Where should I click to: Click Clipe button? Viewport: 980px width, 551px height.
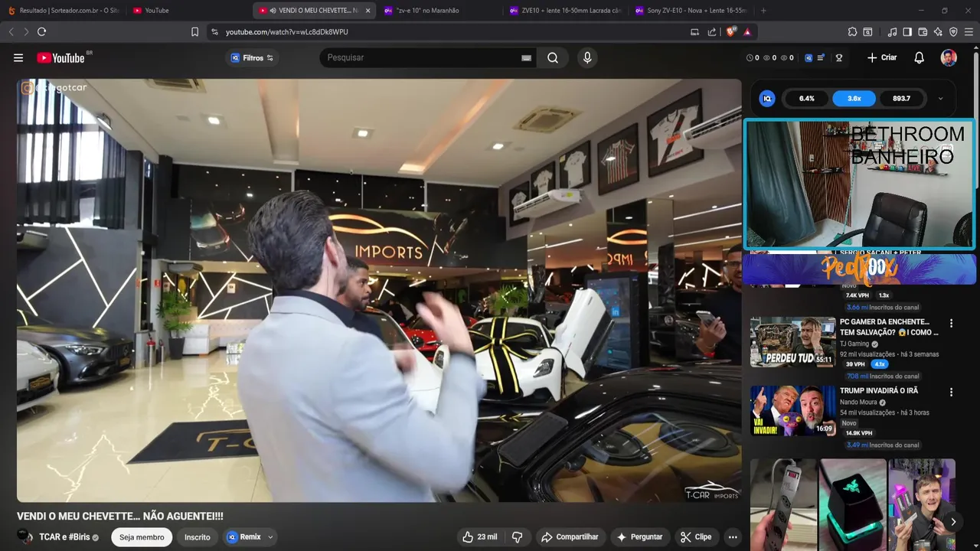coord(696,537)
